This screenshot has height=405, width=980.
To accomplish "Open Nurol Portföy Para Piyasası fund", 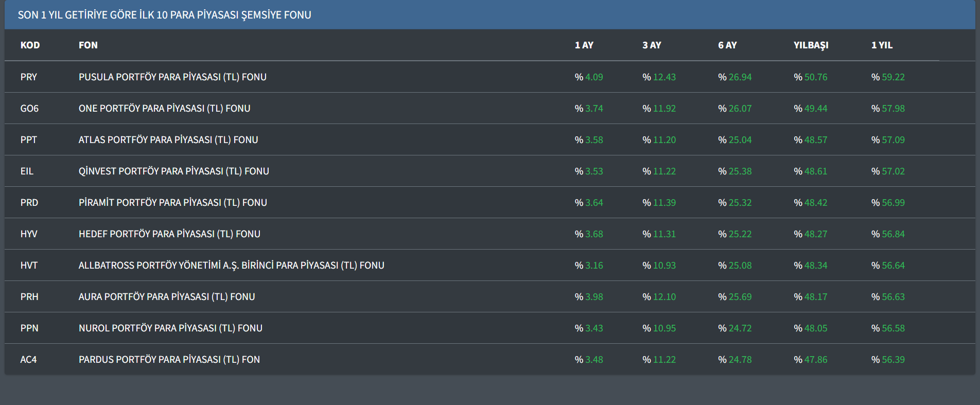I will (170, 328).
